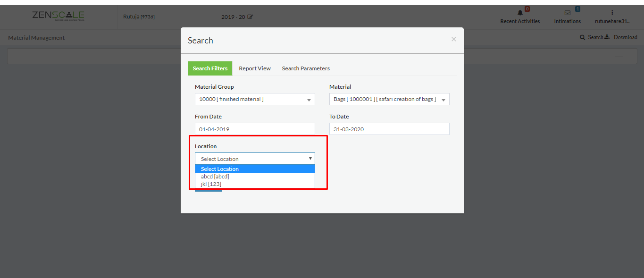Viewport: 644px width, 278px height.
Task: Open the Material Group dropdown
Action: pyautogui.click(x=255, y=99)
